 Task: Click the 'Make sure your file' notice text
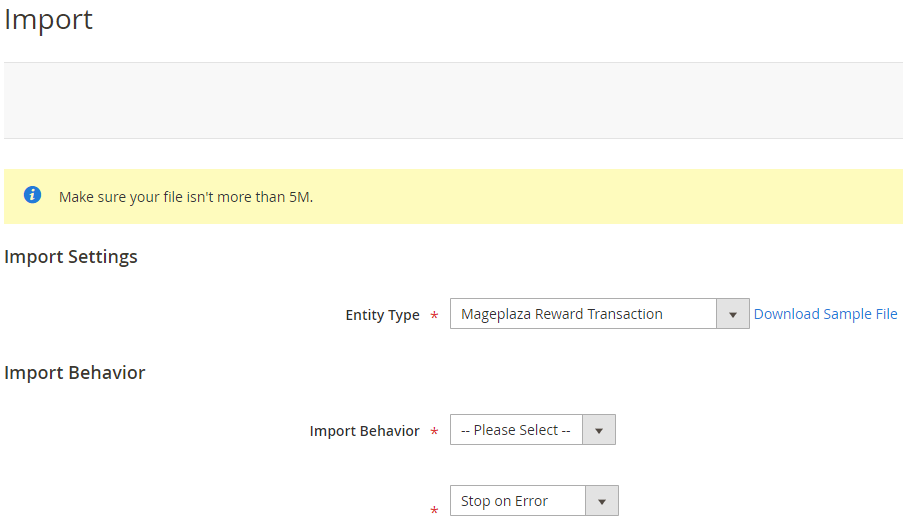(x=186, y=197)
